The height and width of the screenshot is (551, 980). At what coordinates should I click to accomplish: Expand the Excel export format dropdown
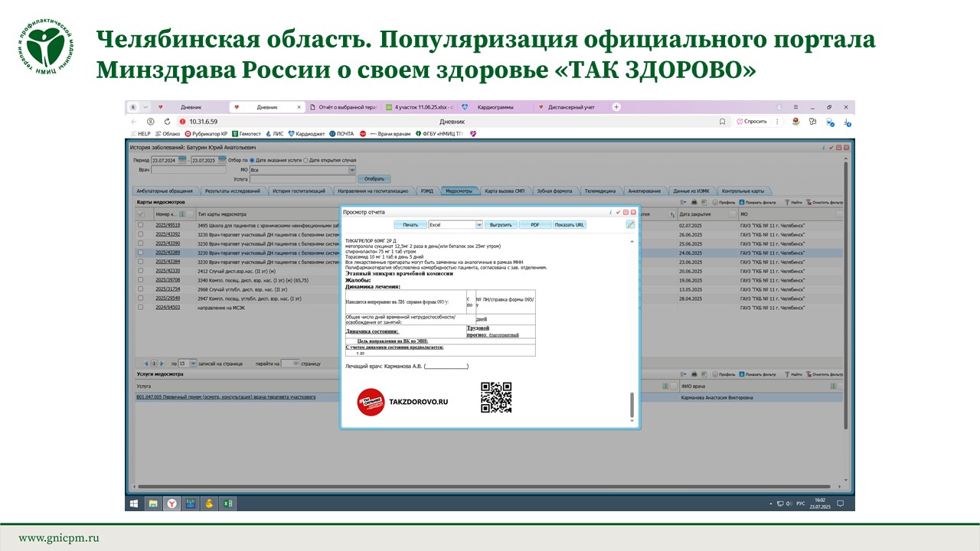(x=479, y=225)
